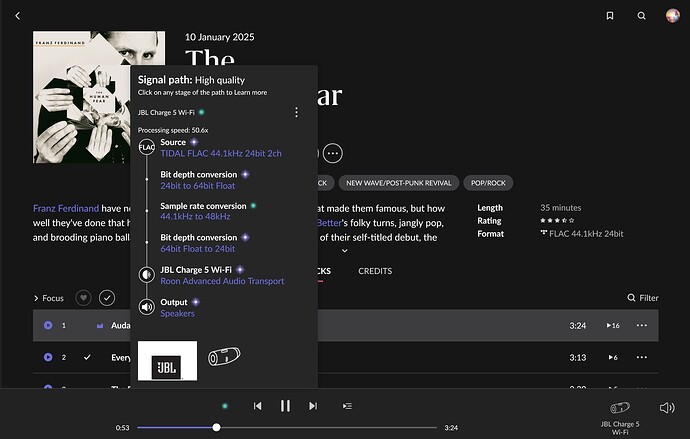
Task: Expand the Focus chevron
Action: pos(36,298)
